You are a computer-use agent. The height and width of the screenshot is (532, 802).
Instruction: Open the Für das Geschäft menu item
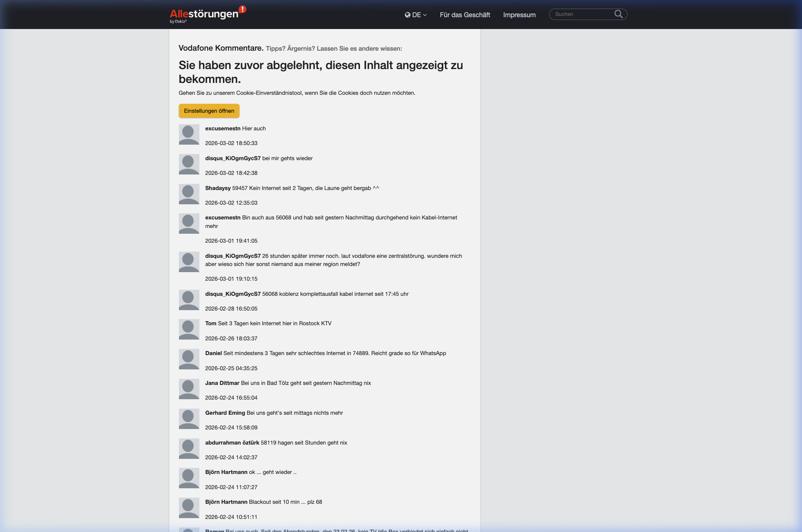[x=465, y=15]
